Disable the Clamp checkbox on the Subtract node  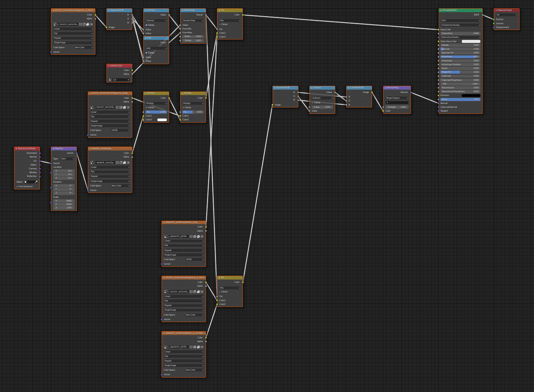[146, 25]
